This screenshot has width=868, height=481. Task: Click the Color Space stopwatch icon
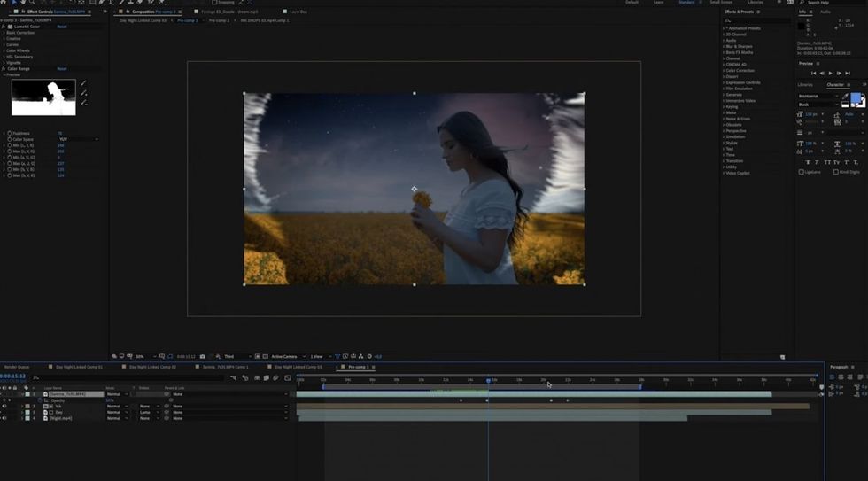[9, 139]
